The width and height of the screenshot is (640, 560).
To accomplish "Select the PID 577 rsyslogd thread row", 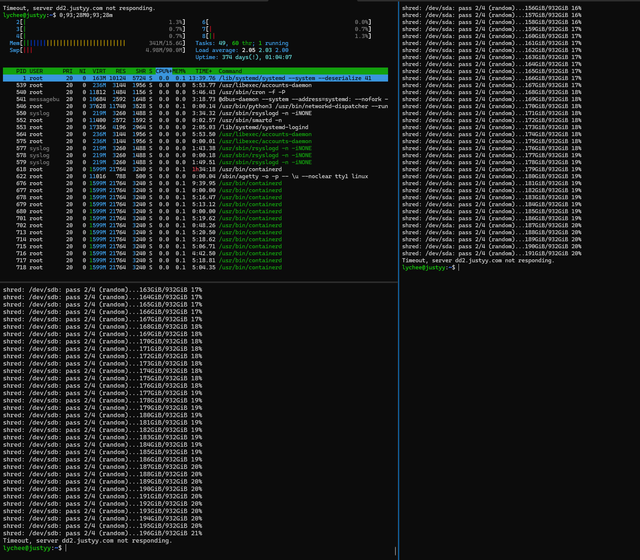I will tap(195, 148).
